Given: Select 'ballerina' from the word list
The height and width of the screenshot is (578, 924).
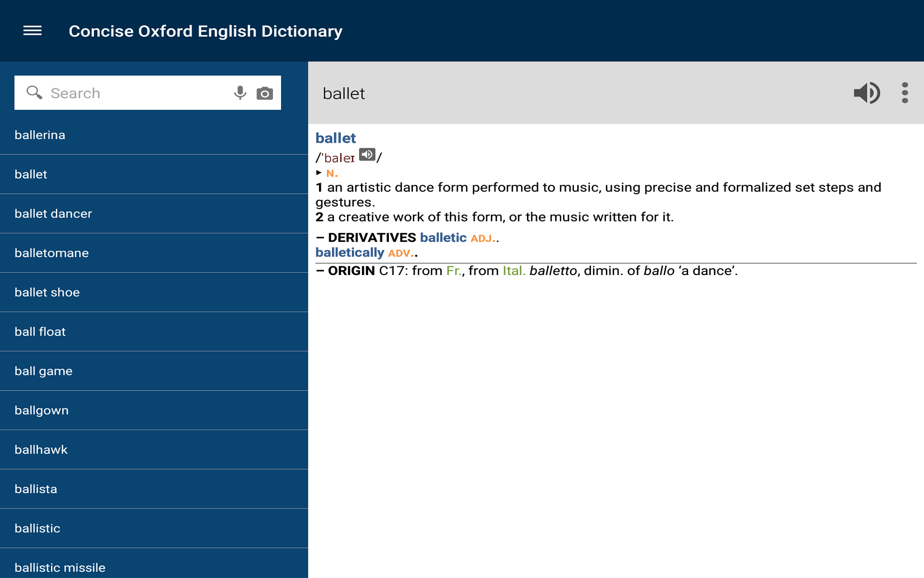Looking at the screenshot, I should tap(40, 135).
